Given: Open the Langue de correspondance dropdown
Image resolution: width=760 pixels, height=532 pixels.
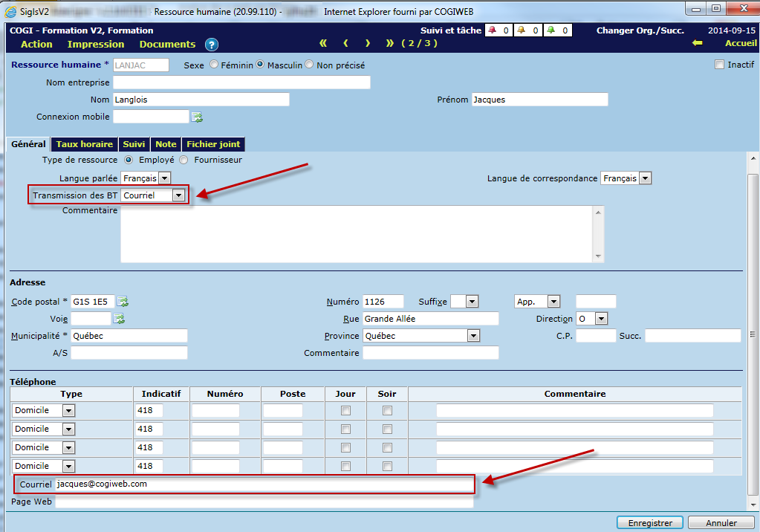Looking at the screenshot, I should tap(645, 178).
